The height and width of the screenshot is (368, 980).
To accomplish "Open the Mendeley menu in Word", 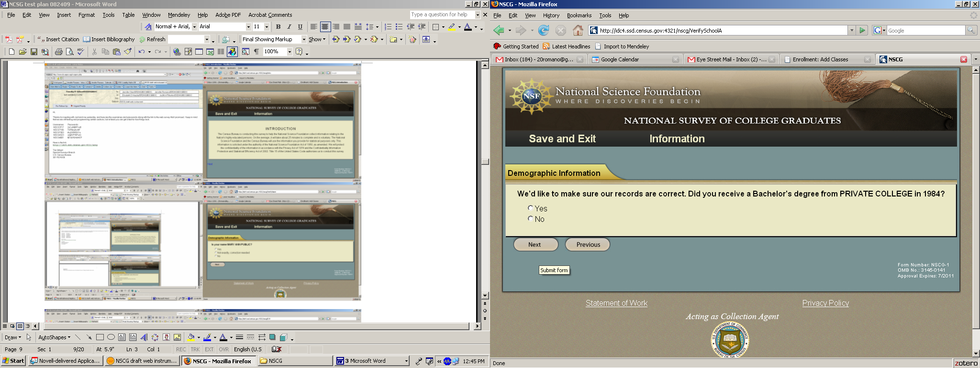I will [x=178, y=15].
